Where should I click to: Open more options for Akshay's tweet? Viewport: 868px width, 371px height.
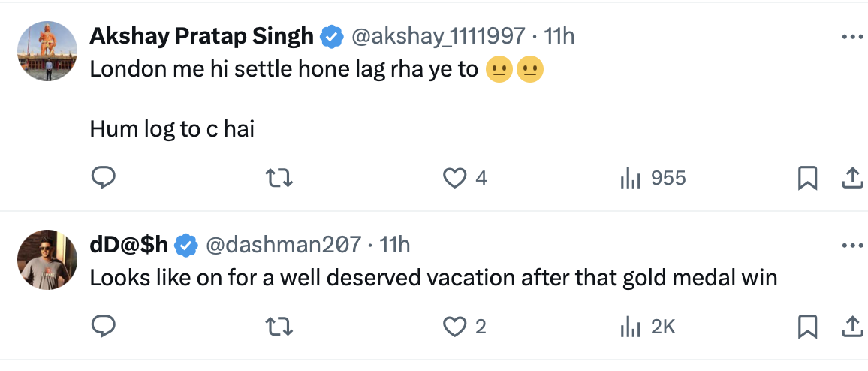pyautogui.click(x=852, y=36)
